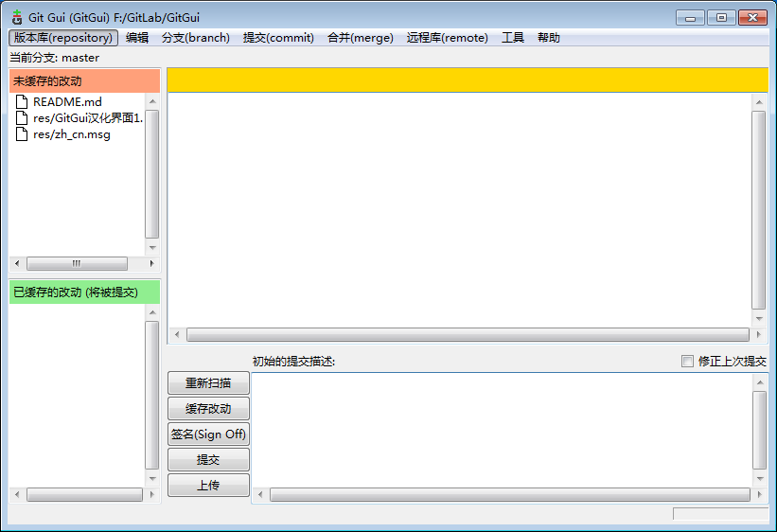Viewport: 777px width, 532px height.
Task: Minimize the Git Gui window
Action: click(690, 18)
